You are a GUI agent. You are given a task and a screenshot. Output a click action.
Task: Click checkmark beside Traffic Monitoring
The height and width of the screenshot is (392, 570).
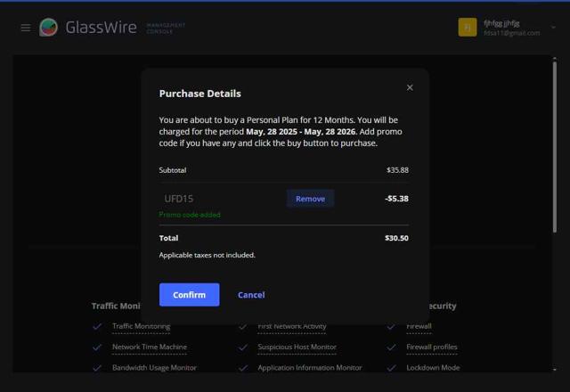click(97, 327)
